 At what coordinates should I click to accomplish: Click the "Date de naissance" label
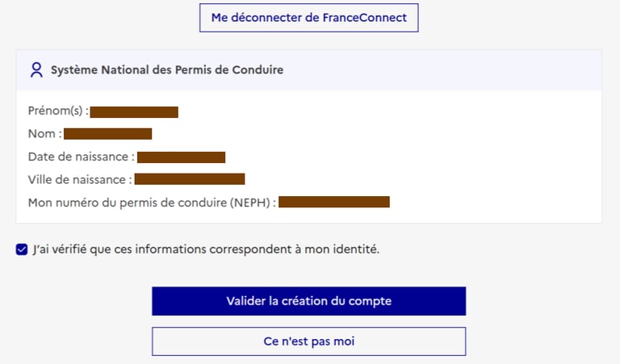tap(81, 157)
